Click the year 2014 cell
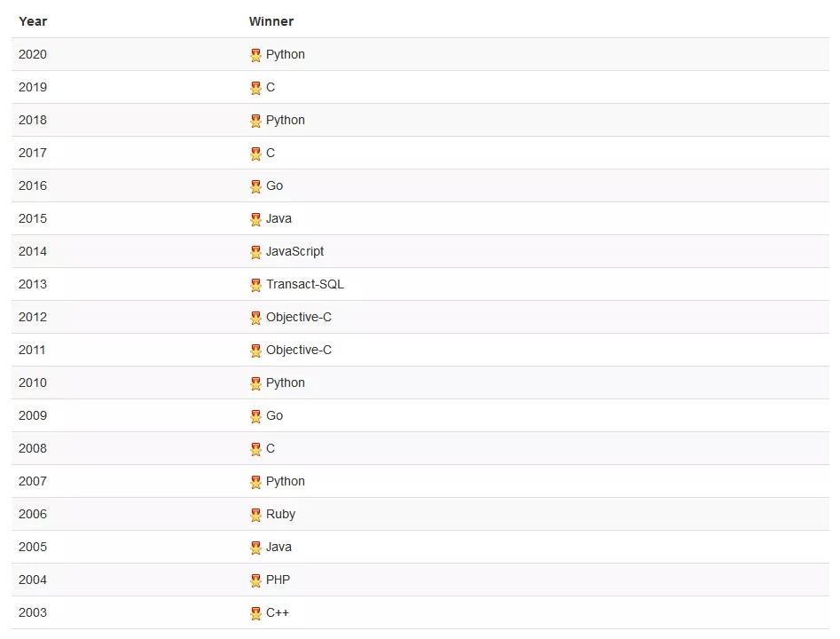The width and height of the screenshot is (840, 639). tap(33, 251)
